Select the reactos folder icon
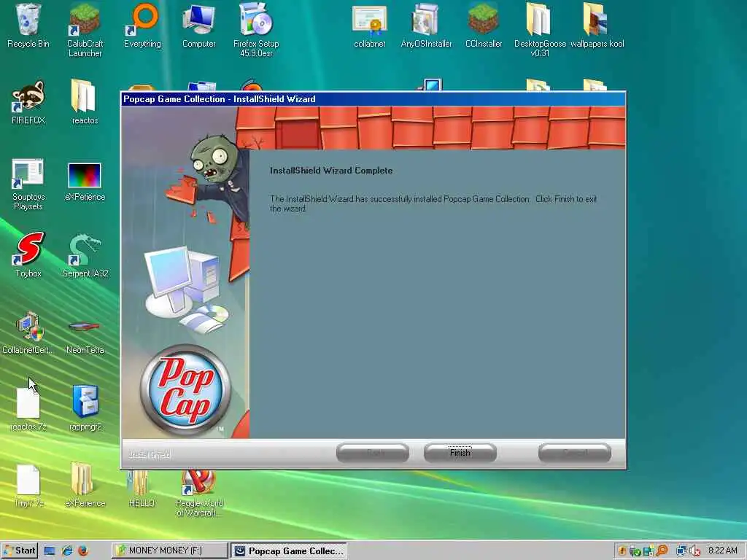Image resolution: width=747 pixels, height=560 pixels. pos(85,102)
